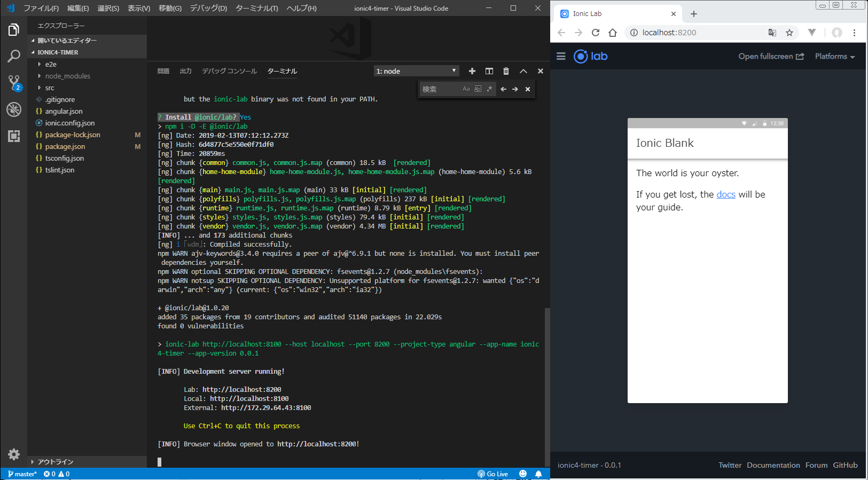Viewport: 868px width, 480px height.
Task: Open the ターミナル(T) menu
Action: [256, 8]
